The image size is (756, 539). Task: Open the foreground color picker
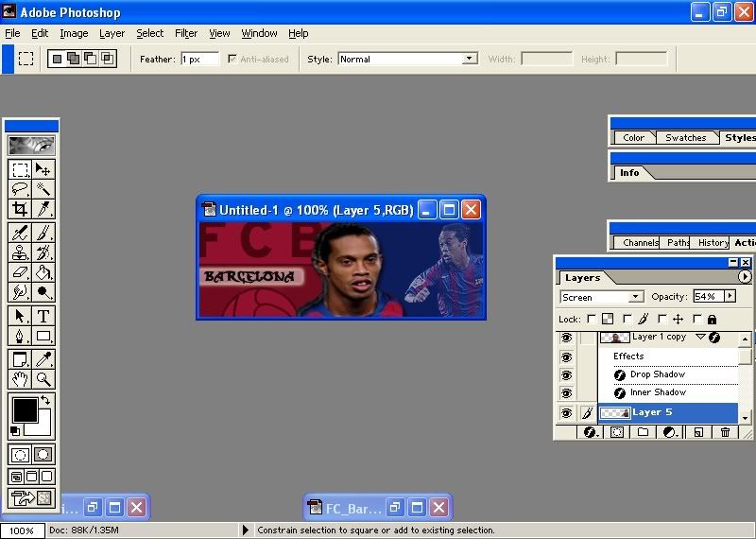[26, 410]
